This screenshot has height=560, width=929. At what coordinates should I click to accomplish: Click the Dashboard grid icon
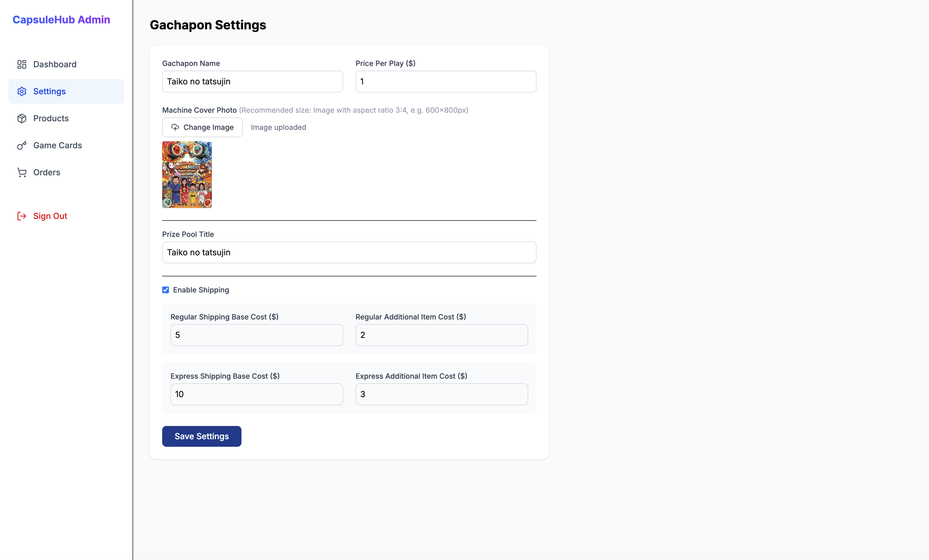[x=22, y=64]
